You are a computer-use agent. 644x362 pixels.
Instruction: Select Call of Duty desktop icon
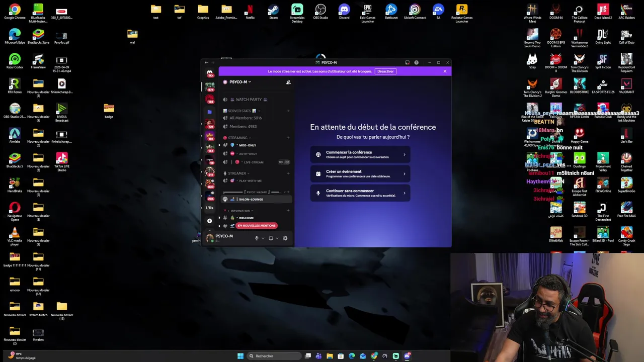coord(626,37)
